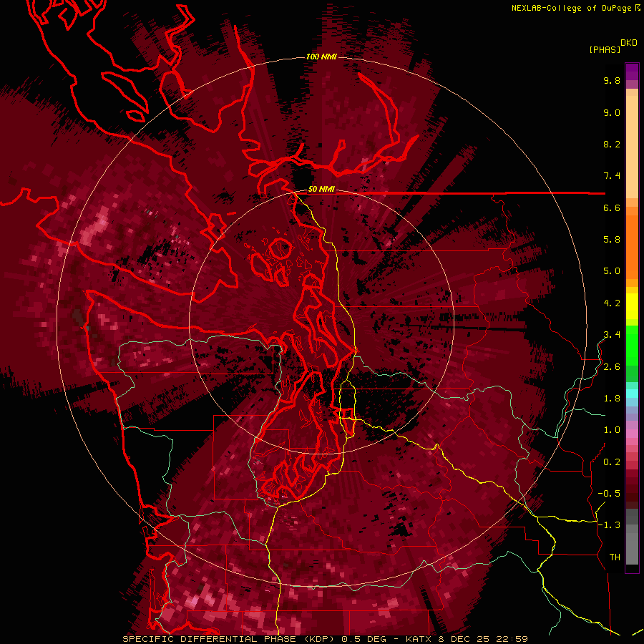This screenshot has width=644, height=644.
Task: Click the DKD label above the scale
Action: (628, 43)
